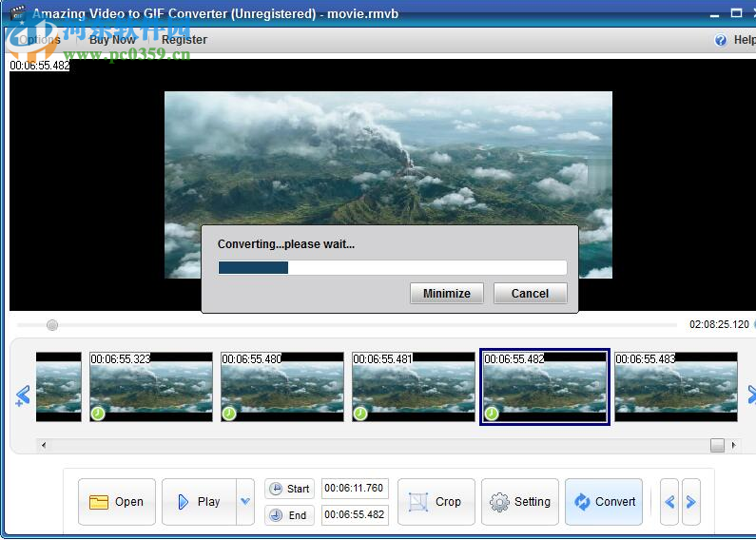Click the End time field 00:06:55.482

coord(355,514)
